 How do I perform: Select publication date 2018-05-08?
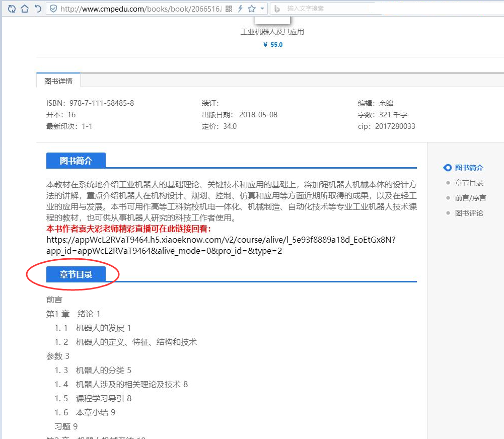click(x=258, y=115)
